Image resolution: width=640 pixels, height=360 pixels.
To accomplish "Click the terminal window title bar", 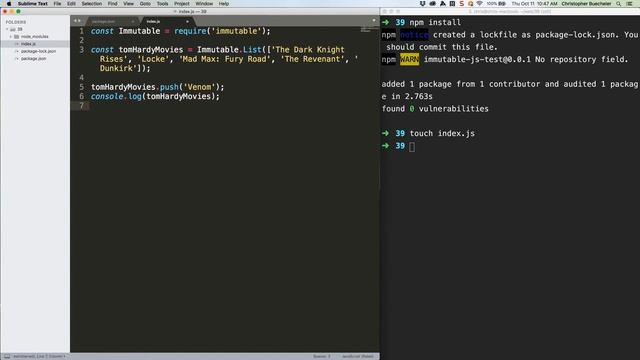I will pyautogui.click(x=510, y=11).
